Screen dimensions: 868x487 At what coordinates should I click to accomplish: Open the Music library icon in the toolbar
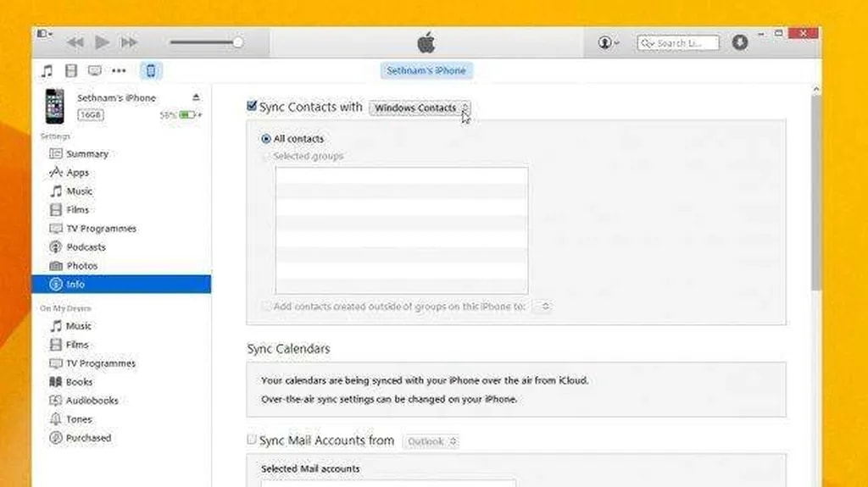47,71
